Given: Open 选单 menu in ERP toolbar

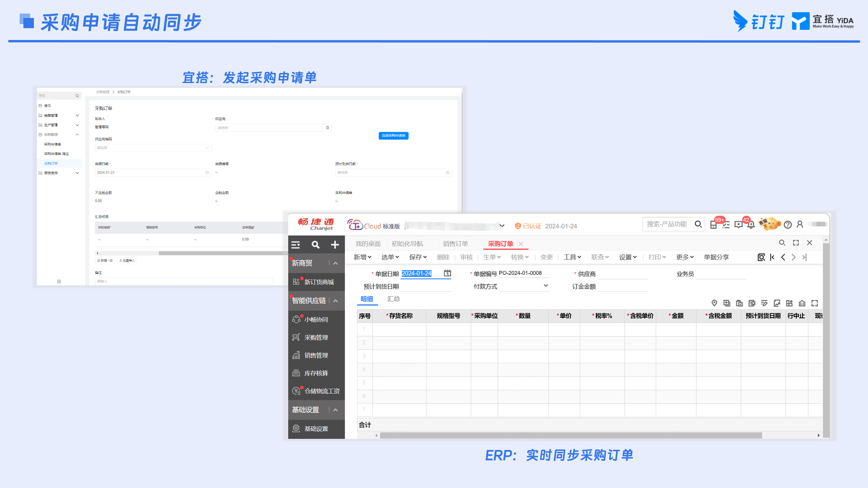Looking at the screenshot, I should coord(390,257).
